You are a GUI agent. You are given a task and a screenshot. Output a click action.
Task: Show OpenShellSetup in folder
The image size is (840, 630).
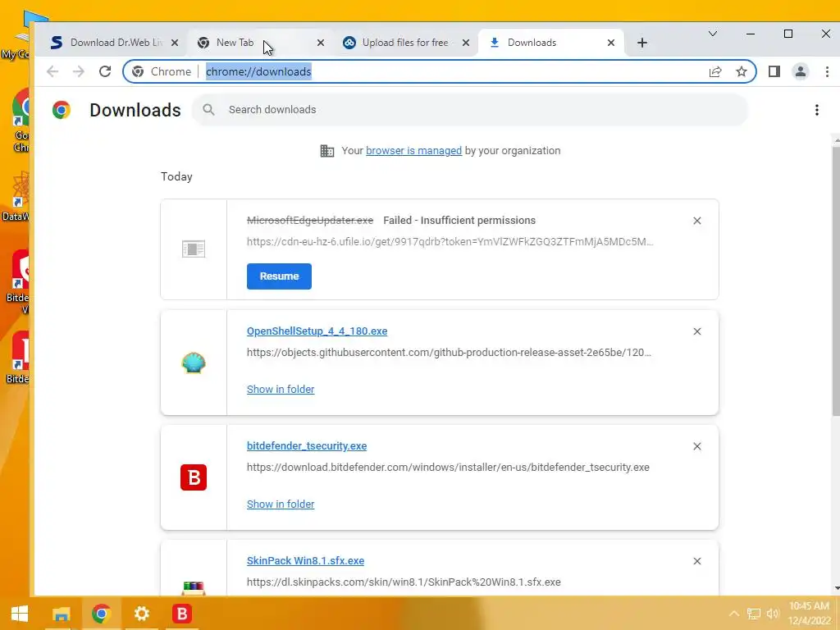coord(281,390)
